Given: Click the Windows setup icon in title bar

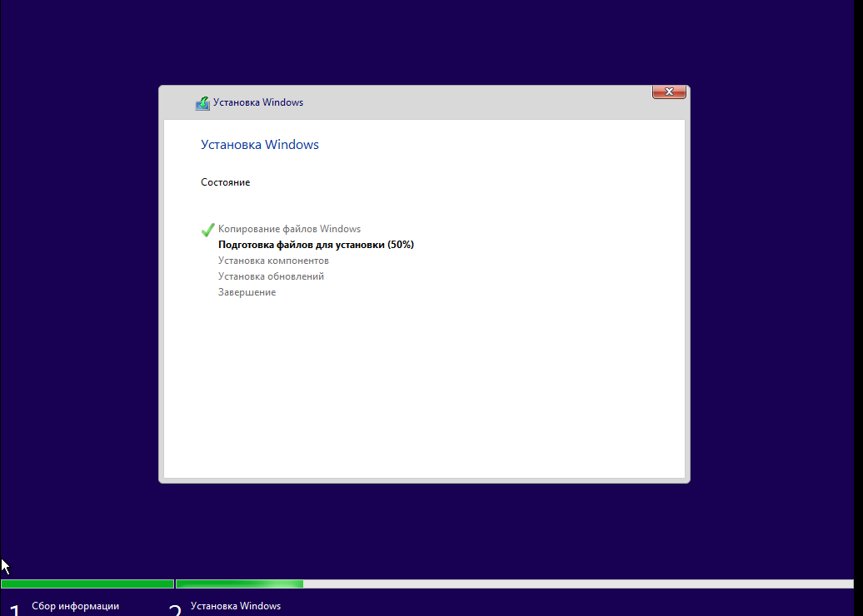Looking at the screenshot, I should 202,103.
